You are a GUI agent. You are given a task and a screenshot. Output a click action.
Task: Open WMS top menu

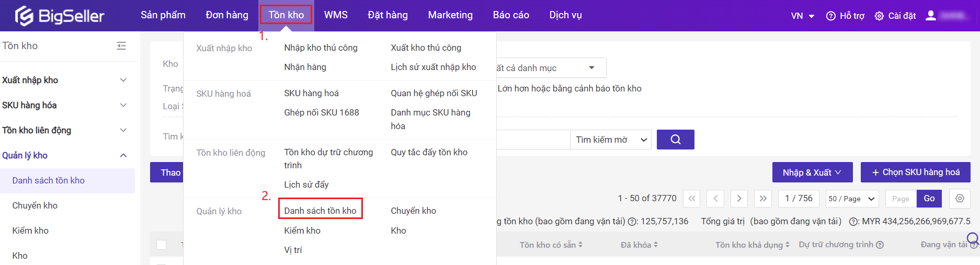pyautogui.click(x=336, y=15)
